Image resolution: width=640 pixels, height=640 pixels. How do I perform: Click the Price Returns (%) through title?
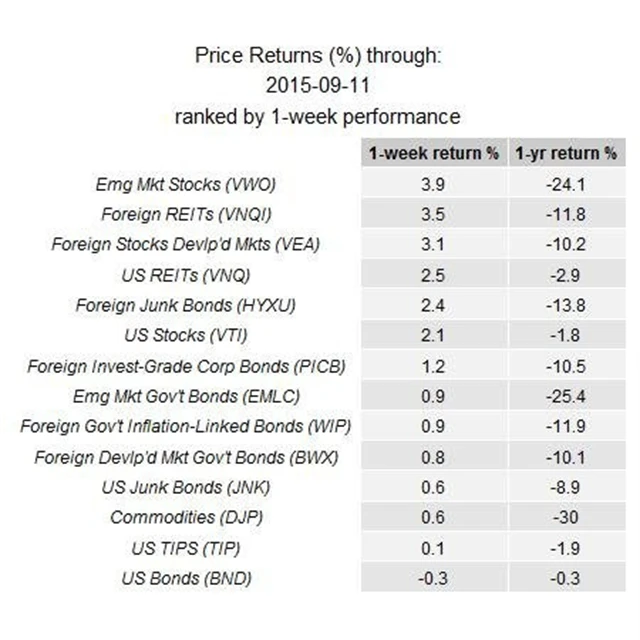(317, 56)
